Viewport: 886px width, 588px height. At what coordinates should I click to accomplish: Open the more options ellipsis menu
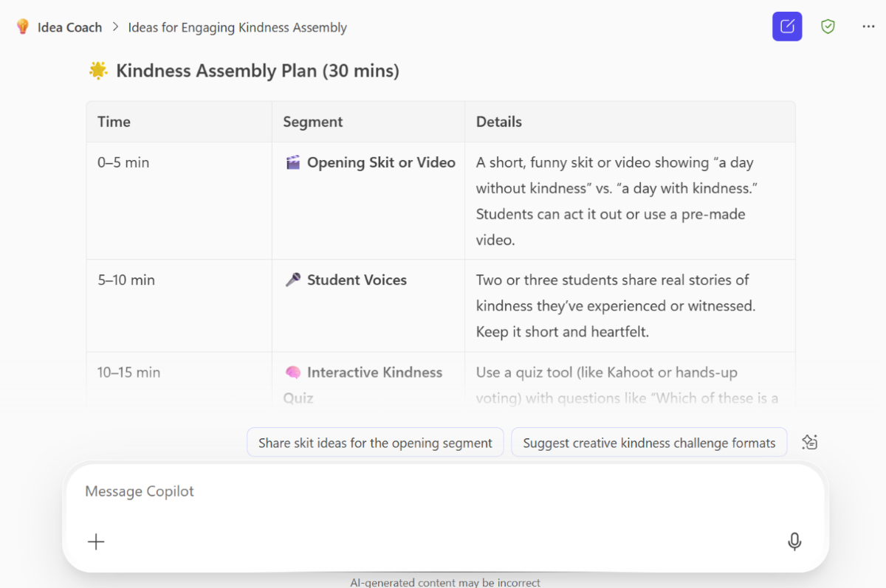868,26
